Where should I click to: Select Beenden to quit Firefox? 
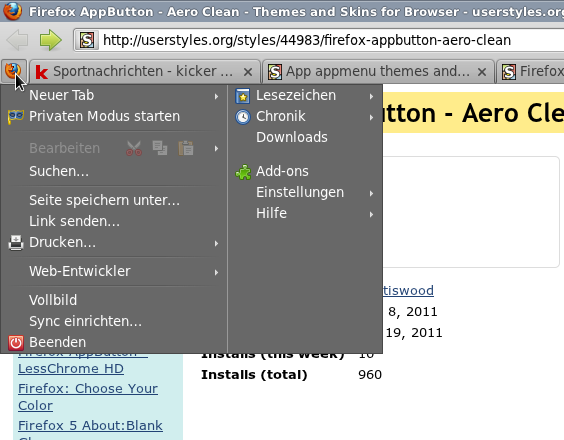point(114,342)
